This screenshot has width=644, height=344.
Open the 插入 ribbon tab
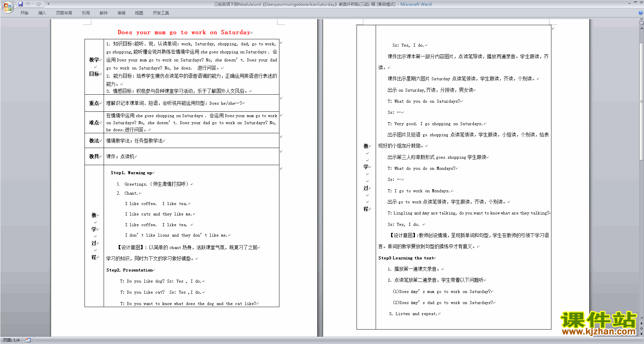(42, 13)
